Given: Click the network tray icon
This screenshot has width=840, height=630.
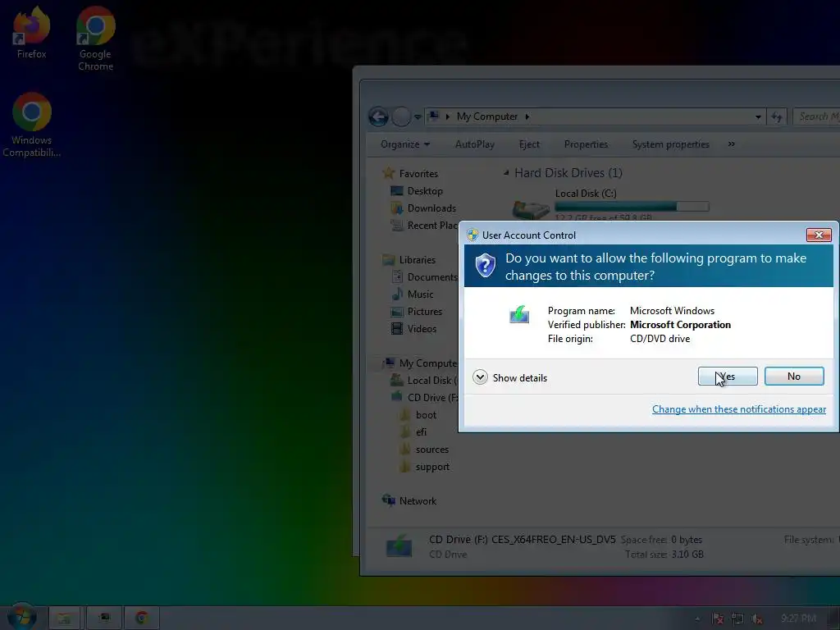Looking at the screenshot, I should [737, 619].
